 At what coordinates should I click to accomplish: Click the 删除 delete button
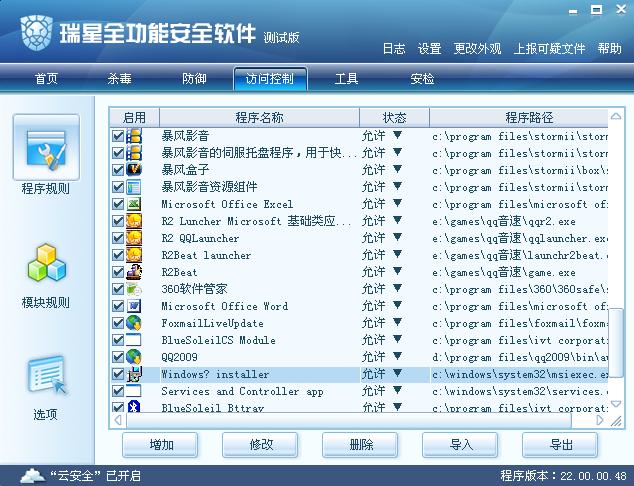[360, 445]
